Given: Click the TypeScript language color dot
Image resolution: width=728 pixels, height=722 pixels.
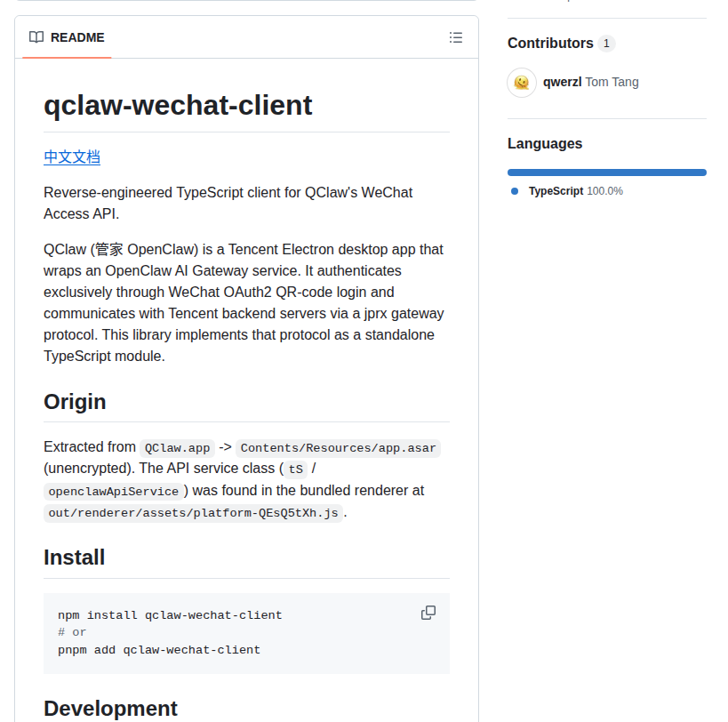Looking at the screenshot, I should 515,191.
